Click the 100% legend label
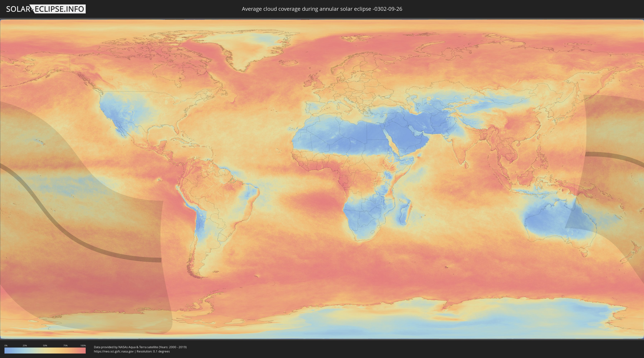Screen dimensions: 644x358 click(83, 345)
